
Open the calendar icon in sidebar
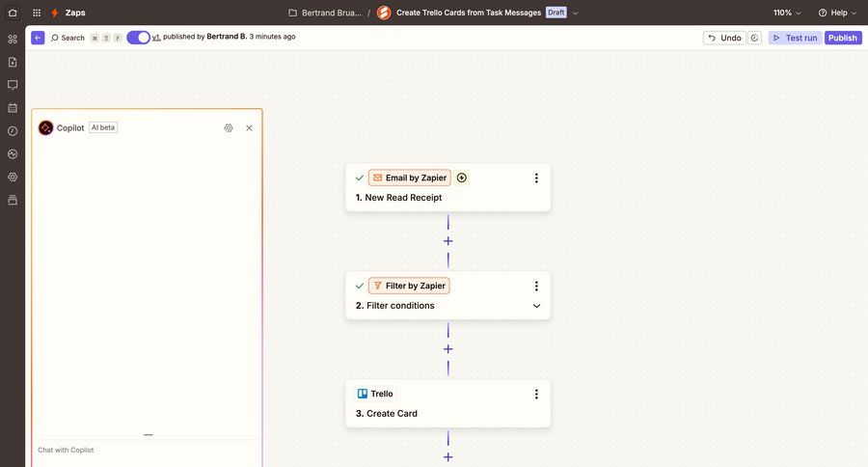click(x=13, y=108)
